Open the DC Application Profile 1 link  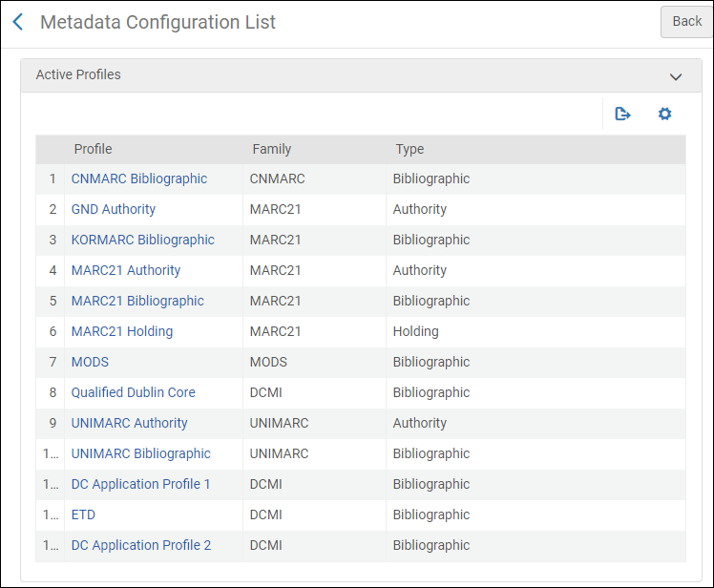(140, 484)
